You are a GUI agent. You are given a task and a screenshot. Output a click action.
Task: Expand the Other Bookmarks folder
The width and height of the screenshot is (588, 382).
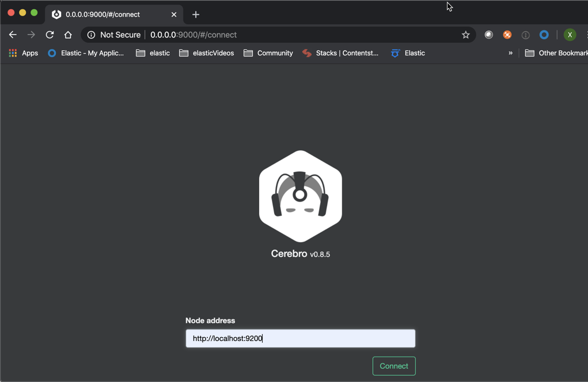click(x=556, y=53)
